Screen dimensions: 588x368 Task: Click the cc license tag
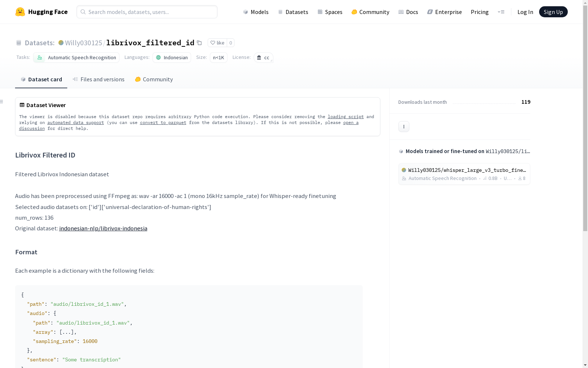click(263, 57)
